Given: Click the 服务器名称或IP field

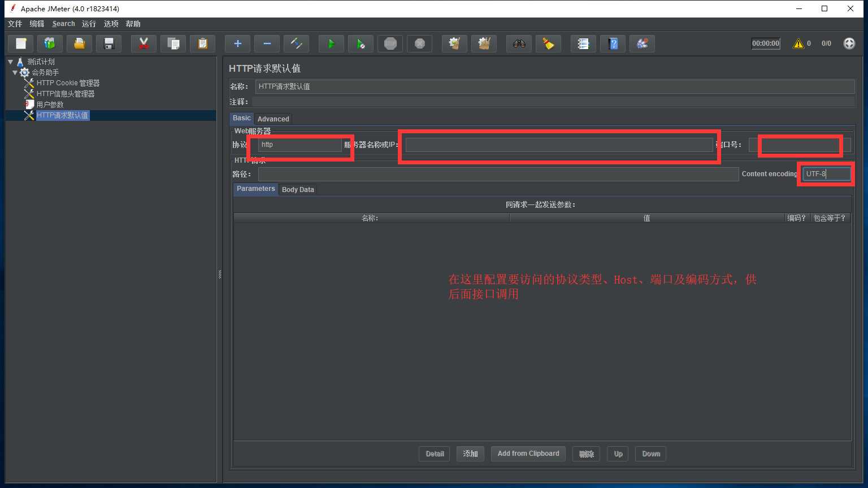Looking at the screenshot, I should click(x=559, y=145).
